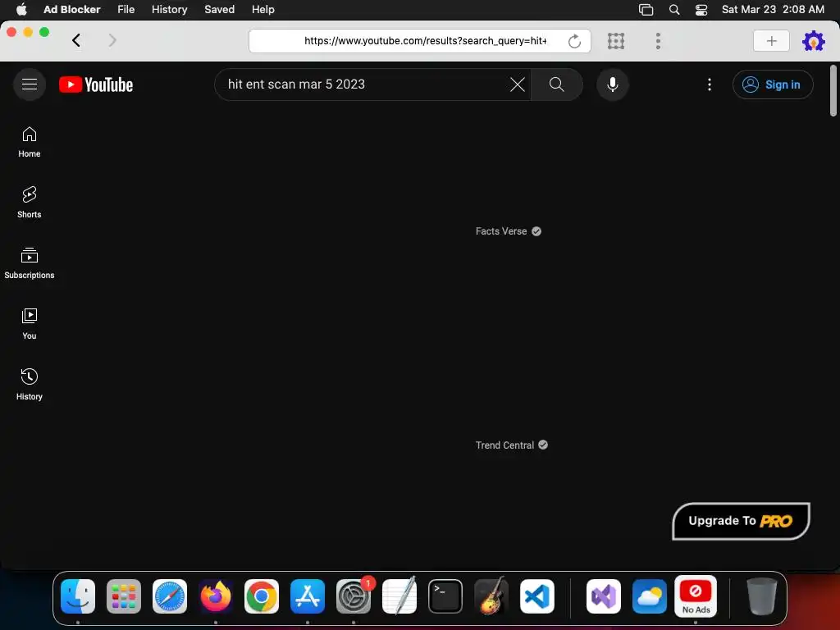Image resolution: width=840 pixels, height=630 pixels.
Task: Click the No Ads app in Dock
Action: pos(696,596)
